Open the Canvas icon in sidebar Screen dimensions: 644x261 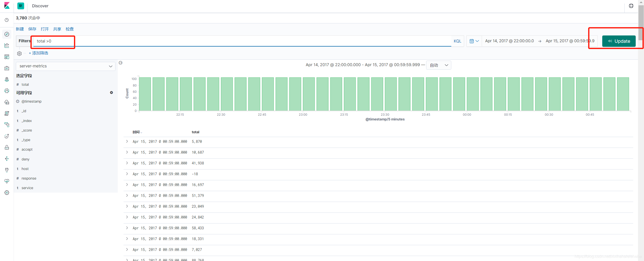pyautogui.click(x=7, y=68)
